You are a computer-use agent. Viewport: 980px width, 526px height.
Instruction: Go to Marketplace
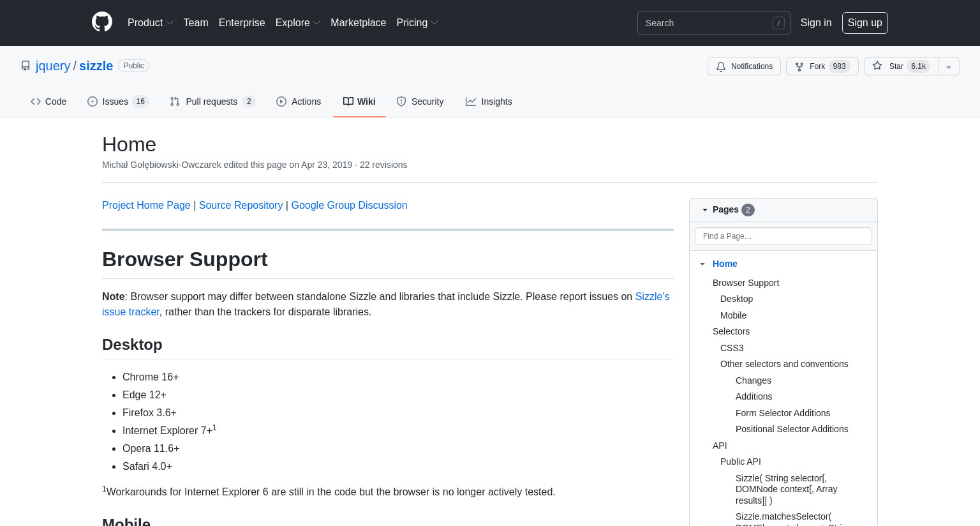[358, 22]
